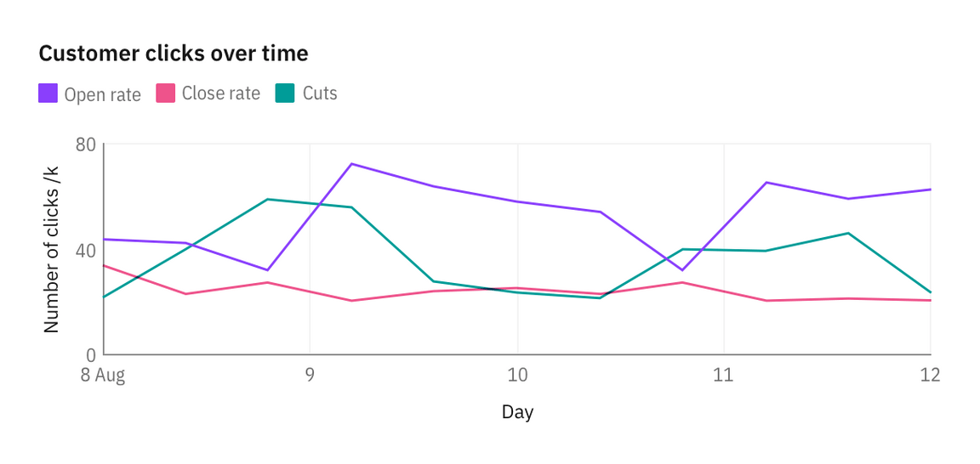Click the Day x-axis title
The image size is (980, 464).
pyautogui.click(x=517, y=412)
